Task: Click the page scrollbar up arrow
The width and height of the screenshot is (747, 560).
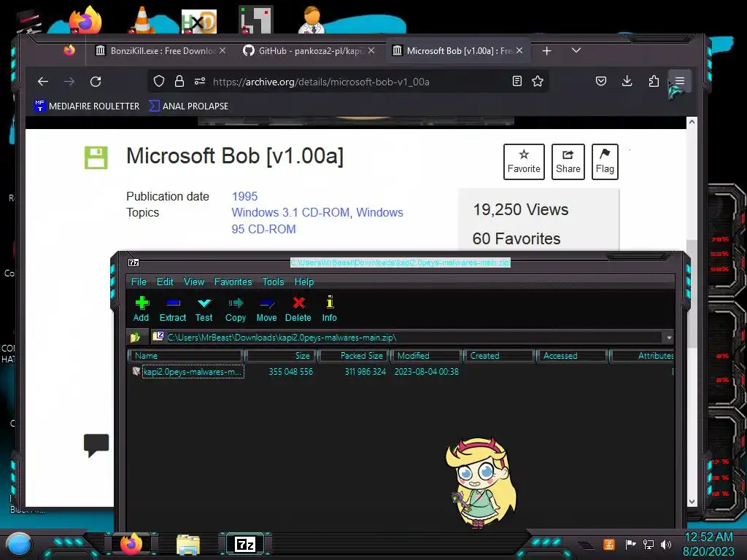Action: [x=692, y=122]
